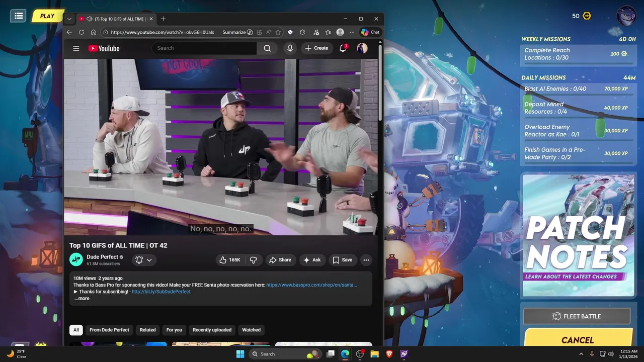This screenshot has height=362, width=644.
Task: Open the bit.ly SubDudePerfect link
Action: tap(161, 292)
